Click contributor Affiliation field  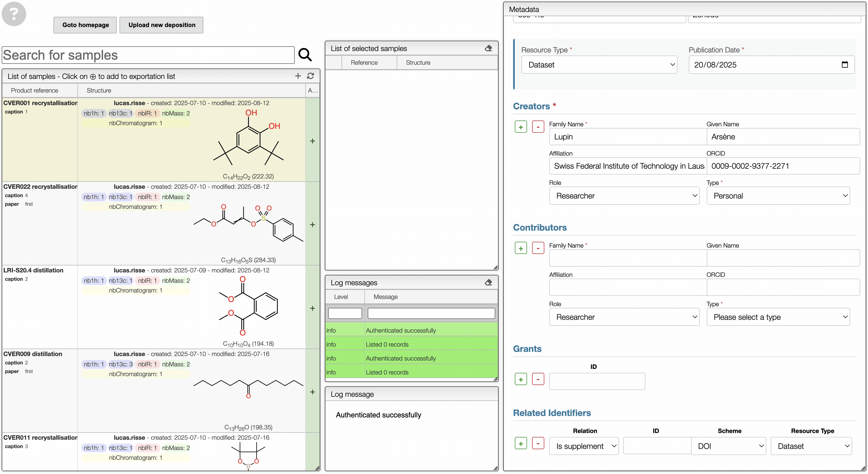[x=628, y=287]
